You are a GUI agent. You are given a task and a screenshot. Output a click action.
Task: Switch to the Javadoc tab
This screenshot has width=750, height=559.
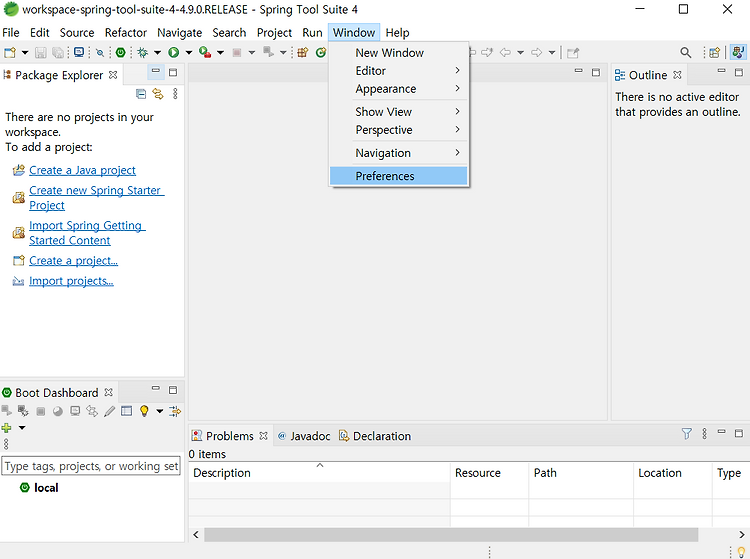coord(304,436)
